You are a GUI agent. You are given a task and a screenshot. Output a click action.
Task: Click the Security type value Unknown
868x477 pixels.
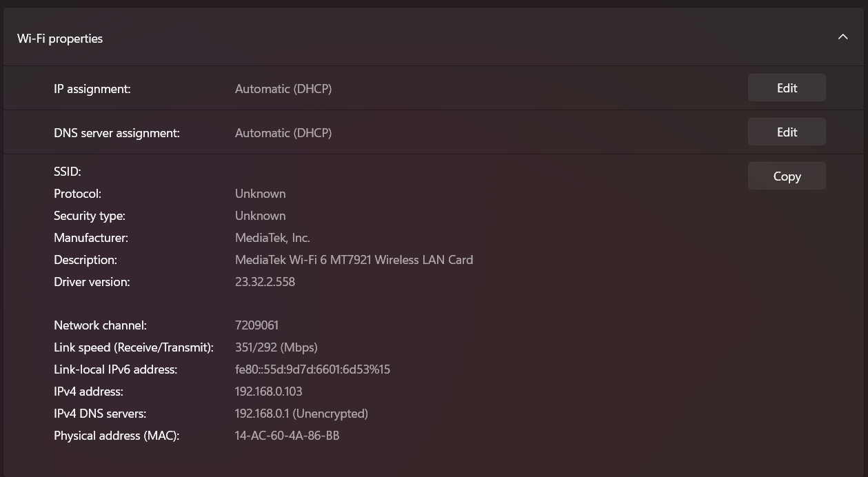click(260, 216)
